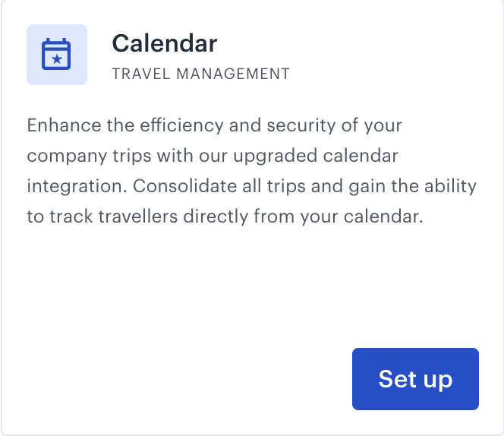The height and width of the screenshot is (436, 504).
Task: Click the empty area below the description
Action: 252,286
